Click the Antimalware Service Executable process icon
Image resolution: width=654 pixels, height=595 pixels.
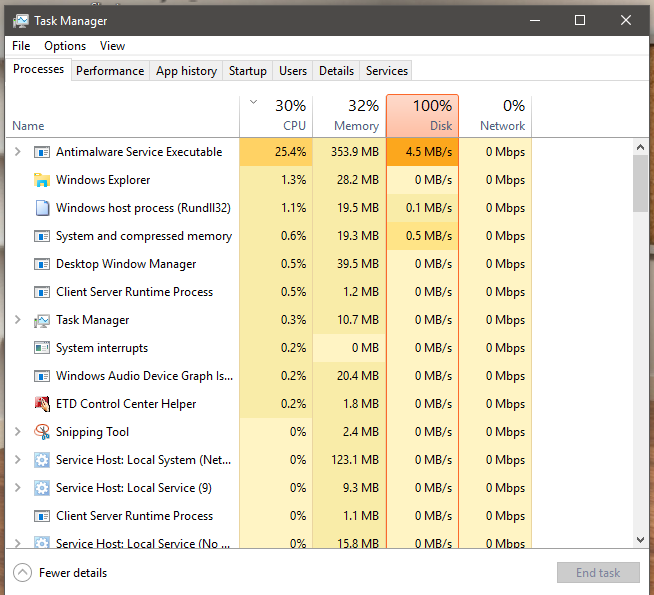pos(42,152)
